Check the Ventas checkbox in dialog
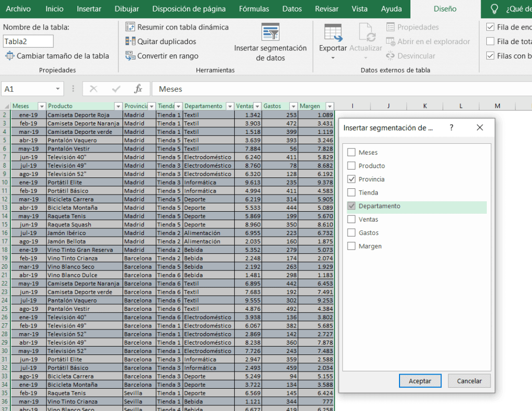The height and width of the screenshot is (411, 532). pyautogui.click(x=352, y=219)
